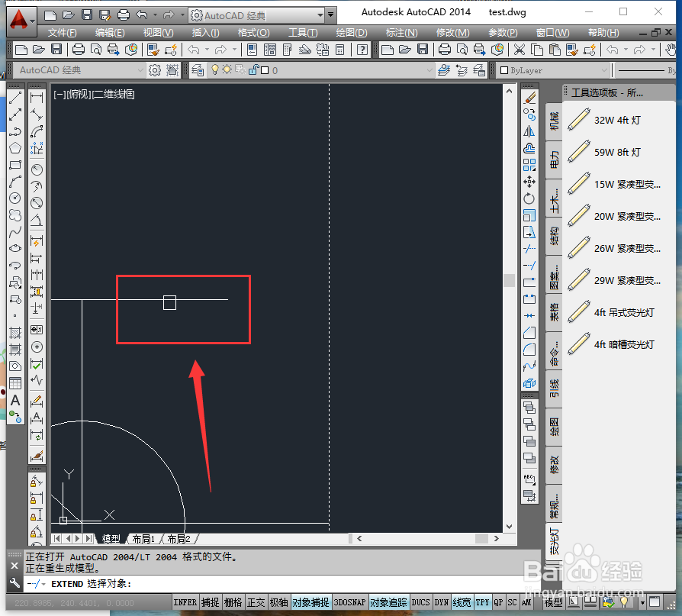Open the 绘图(D) menu
Viewport: 682px width, 616px height.
tap(352, 33)
